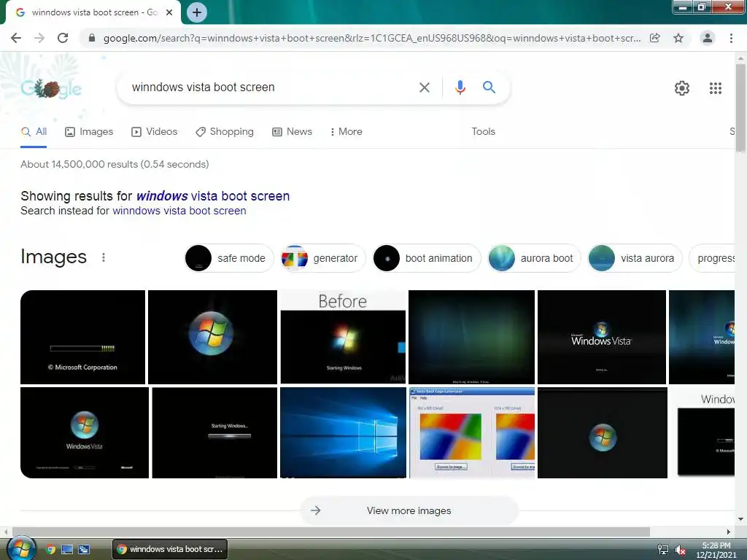Start voice search with the microphone icon
The image size is (747, 560).
coord(460,87)
